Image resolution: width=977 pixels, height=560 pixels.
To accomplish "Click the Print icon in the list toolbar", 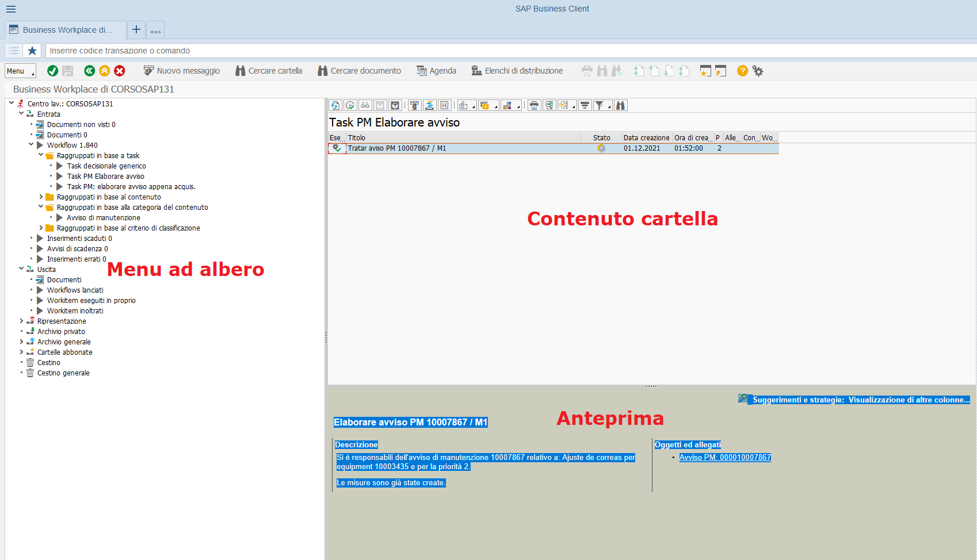I will [x=535, y=105].
